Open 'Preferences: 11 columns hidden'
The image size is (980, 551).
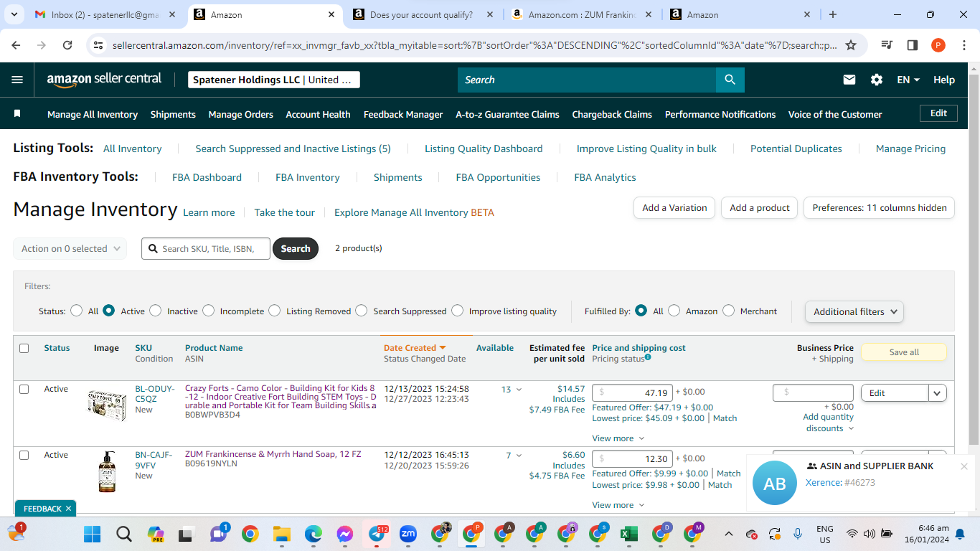pyautogui.click(x=880, y=208)
